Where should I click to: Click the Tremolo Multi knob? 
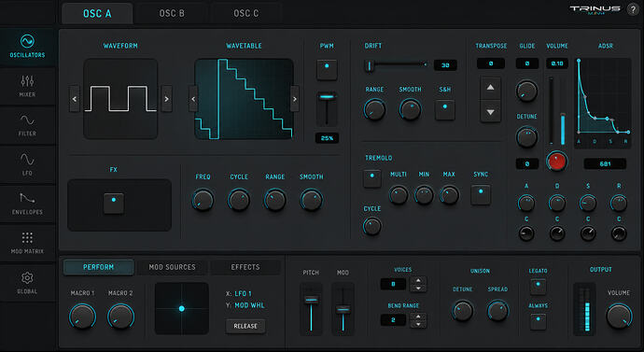pyautogui.click(x=398, y=195)
